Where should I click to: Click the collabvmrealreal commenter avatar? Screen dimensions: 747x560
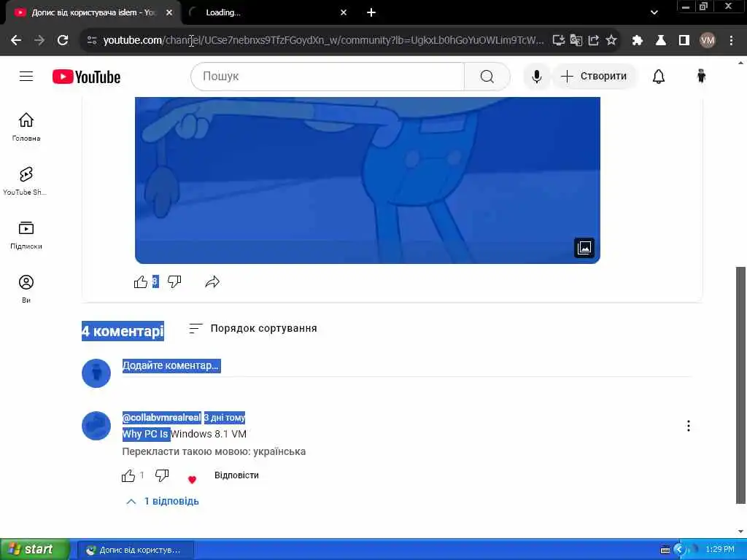click(96, 426)
